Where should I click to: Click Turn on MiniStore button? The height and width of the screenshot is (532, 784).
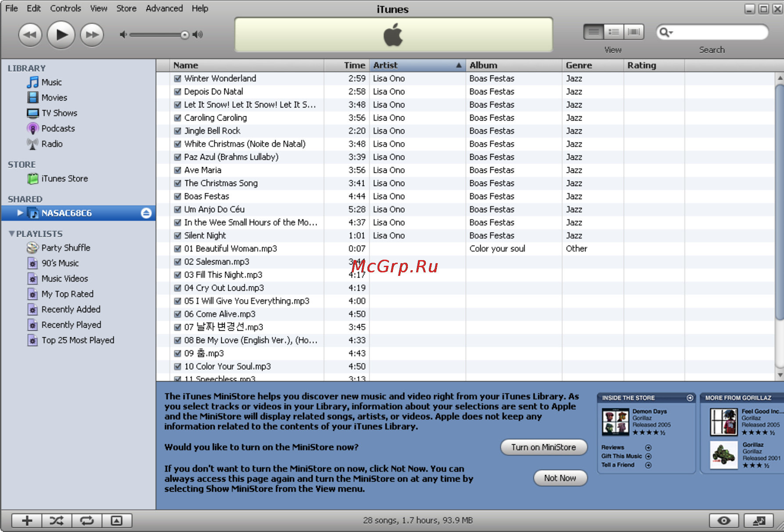(543, 447)
